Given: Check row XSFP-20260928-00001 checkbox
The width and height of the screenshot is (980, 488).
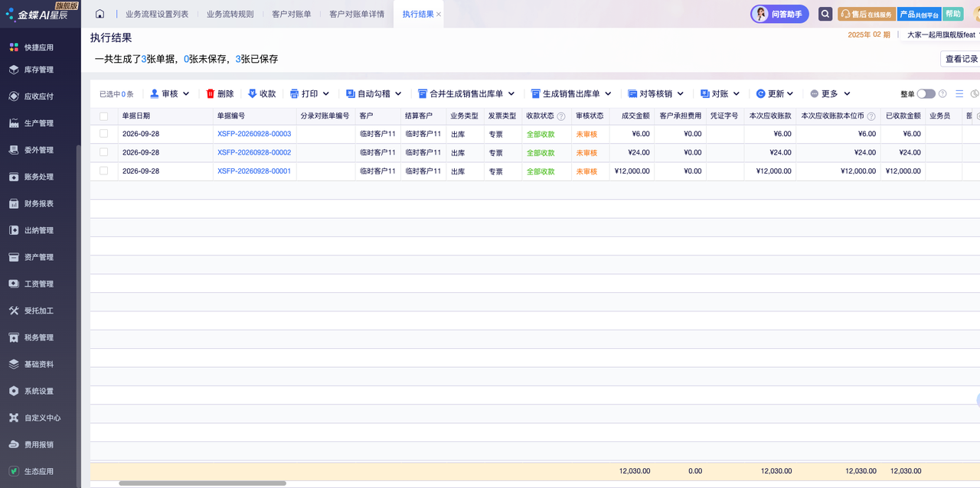Looking at the screenshot, I should [103, 171].
